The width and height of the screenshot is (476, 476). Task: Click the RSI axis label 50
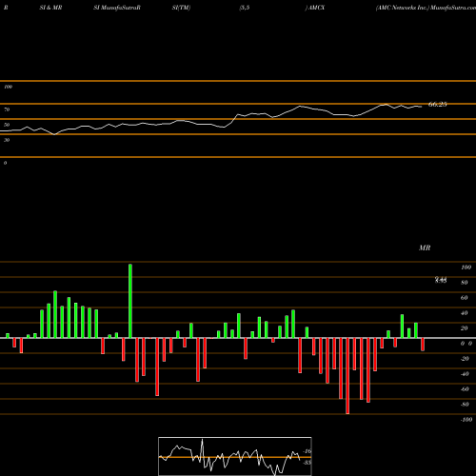coord(7,125)
